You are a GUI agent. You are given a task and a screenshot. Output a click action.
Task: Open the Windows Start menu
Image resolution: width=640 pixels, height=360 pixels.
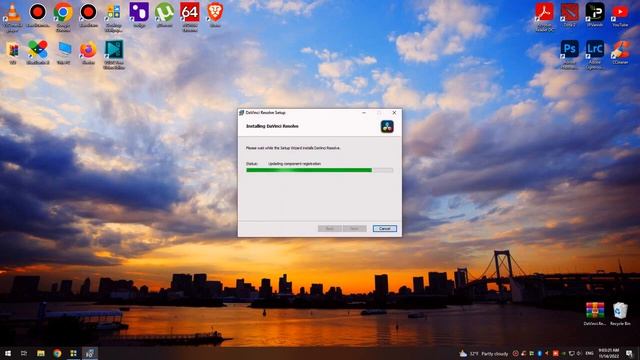8,353
